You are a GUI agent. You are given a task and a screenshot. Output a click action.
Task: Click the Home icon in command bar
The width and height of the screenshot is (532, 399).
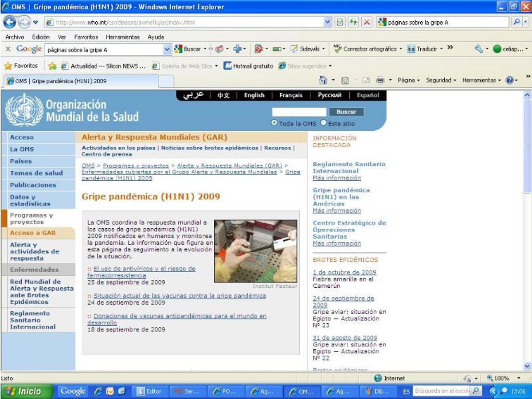pyautogui.click(x=324, y=80)
